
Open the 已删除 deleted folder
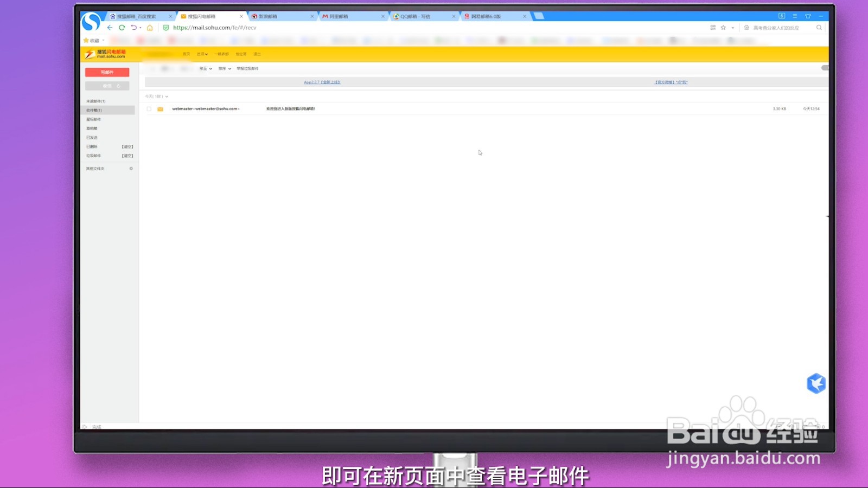(92, 147)
